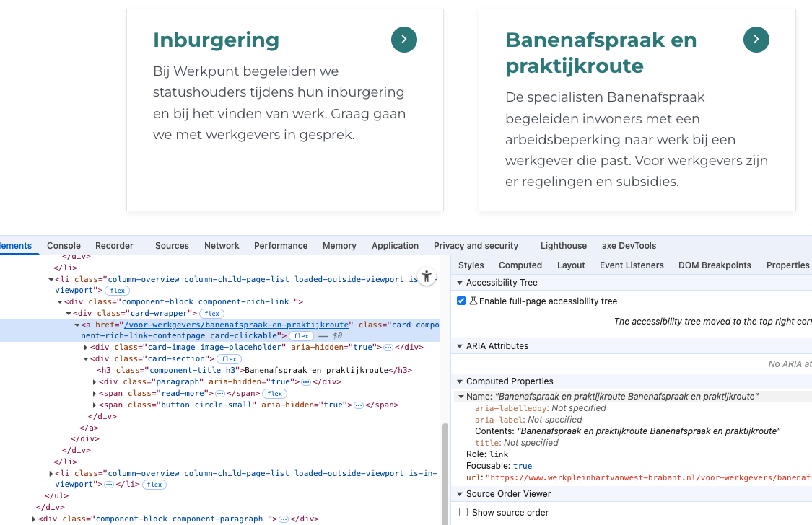The width and height of the screenshot is (812, 525).
Task: Switch to the Computed sidebar tab
Action: point(520,265)
